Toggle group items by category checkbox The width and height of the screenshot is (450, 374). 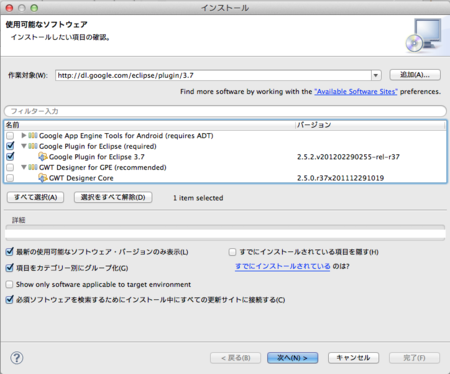coord(10,268)
